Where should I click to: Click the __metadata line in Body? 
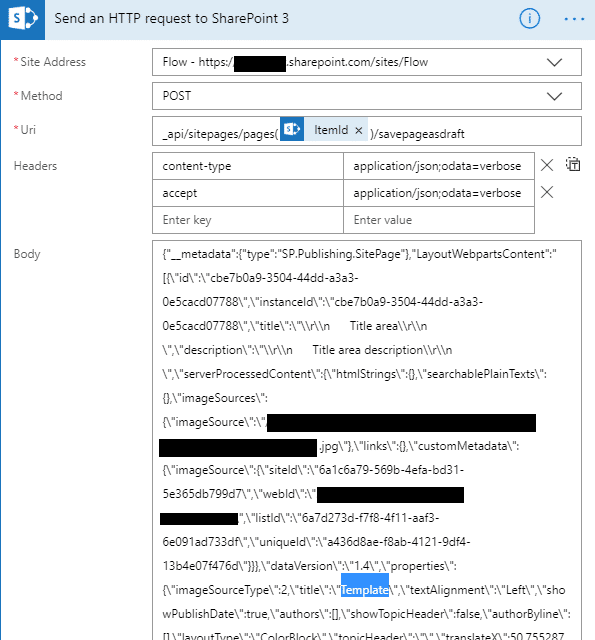tap(359, 254)
